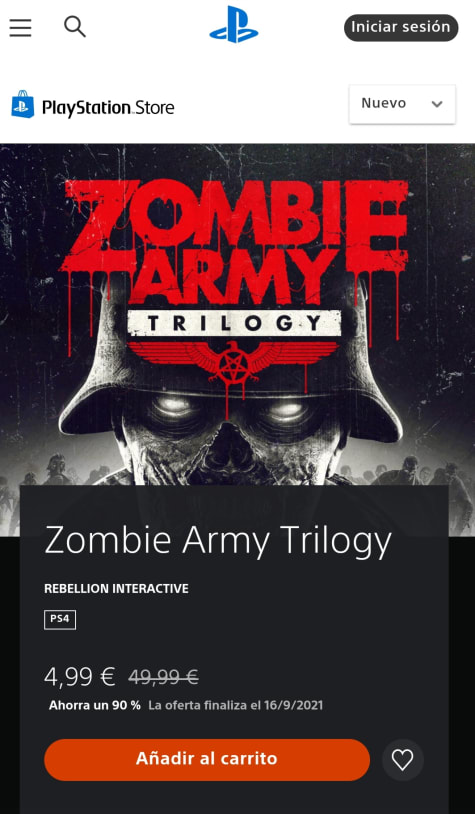Click the Zombie Army Trilogy title heading
Screen dimensions: 475x814
coord(218,541)
